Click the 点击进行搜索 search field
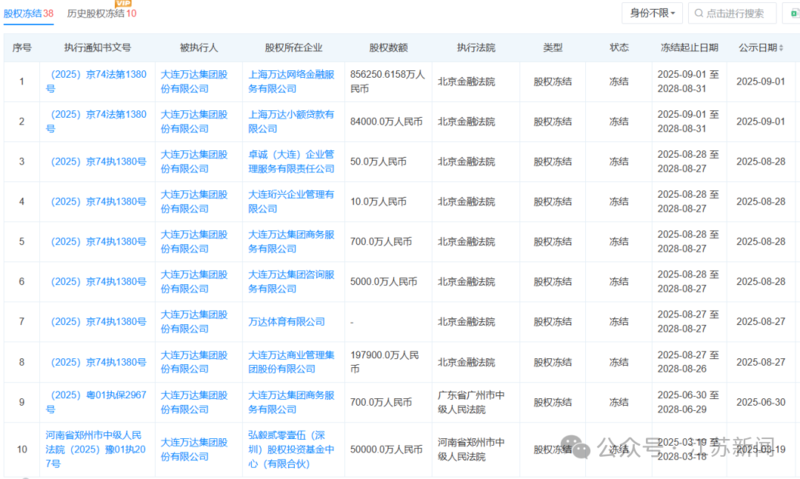The height and width of the screenshot is (479, 800). 733,13
